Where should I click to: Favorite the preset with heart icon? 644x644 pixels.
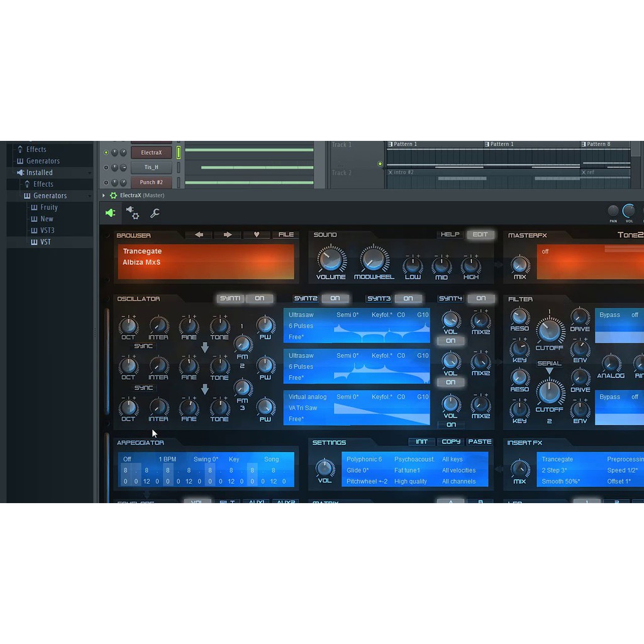coord(257,235)
